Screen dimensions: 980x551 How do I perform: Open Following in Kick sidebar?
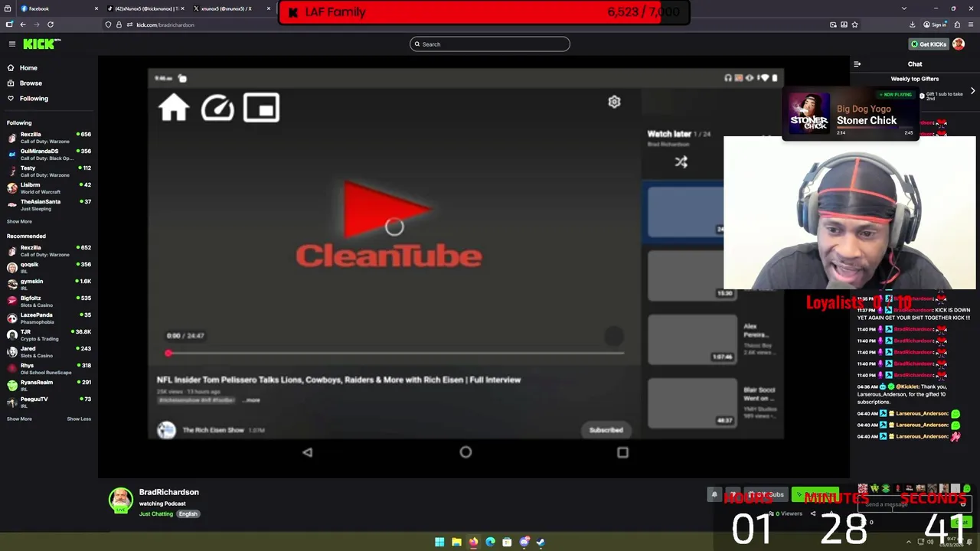(x=34, y=99)
